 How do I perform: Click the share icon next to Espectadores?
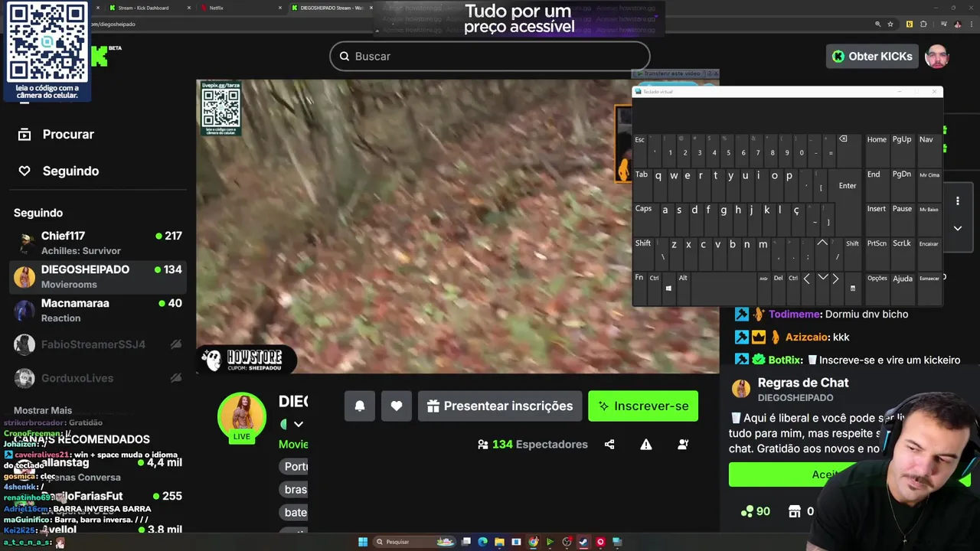[609, 444]
